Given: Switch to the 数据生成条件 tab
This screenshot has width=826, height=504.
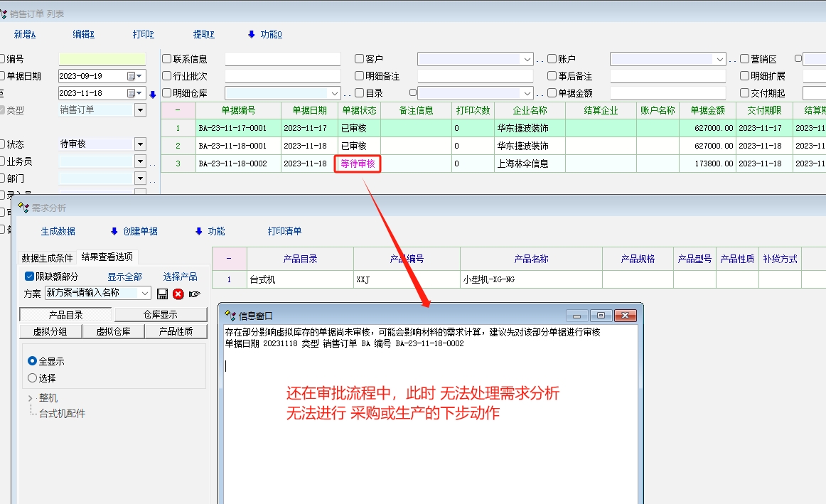Looking at the screenshot, I should coord(47,257).
